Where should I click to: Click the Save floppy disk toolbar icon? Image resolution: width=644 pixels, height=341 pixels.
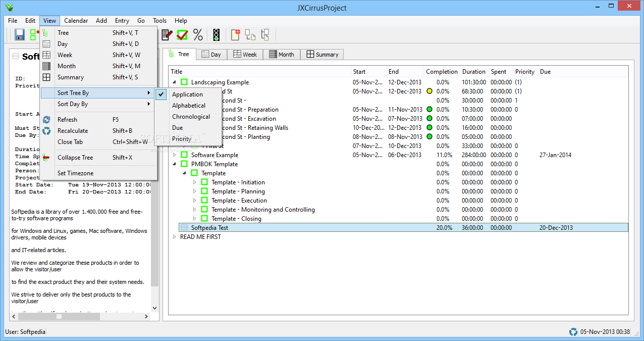20,34
